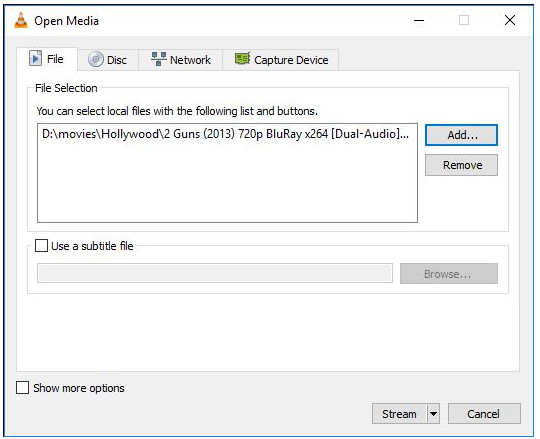Click the subtitle file path field
Viewport: 540px width, 439px height.
pyautogui.click(x=215, y=273)
